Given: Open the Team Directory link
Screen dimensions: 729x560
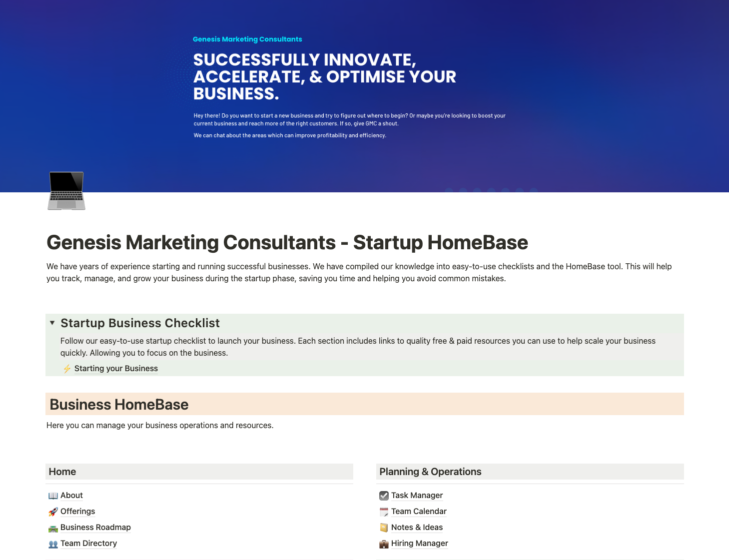Looking at the screenshot, I should (x=88, y=544).
